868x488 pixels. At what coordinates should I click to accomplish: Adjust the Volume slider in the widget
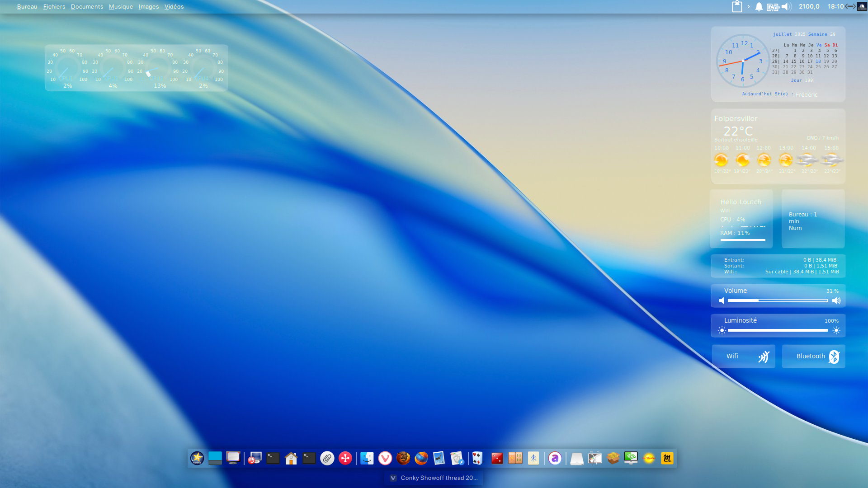[x=778, y=300]
